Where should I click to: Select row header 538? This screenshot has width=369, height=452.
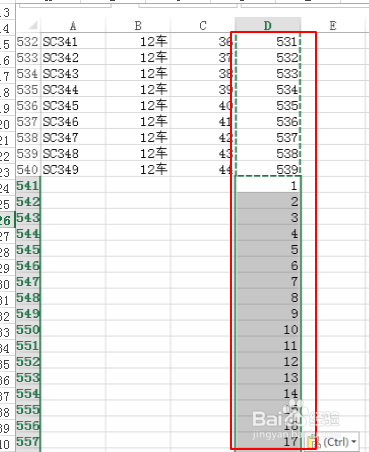28,137
